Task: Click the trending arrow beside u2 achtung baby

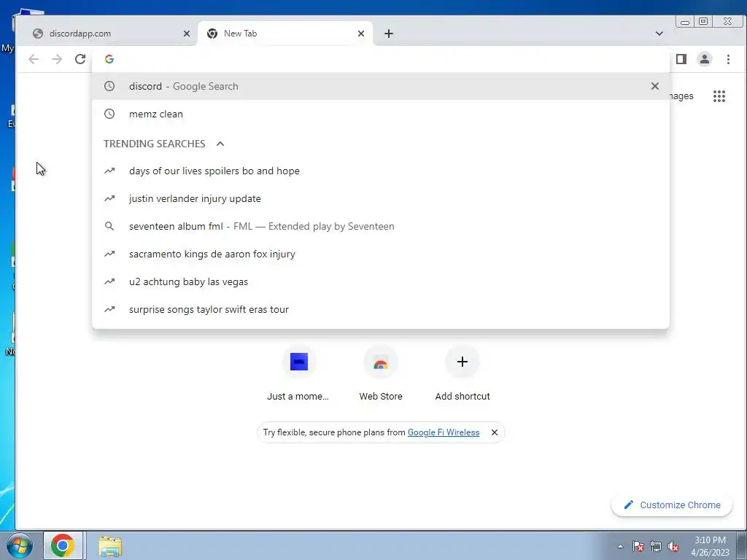Action: coord(109,281)
